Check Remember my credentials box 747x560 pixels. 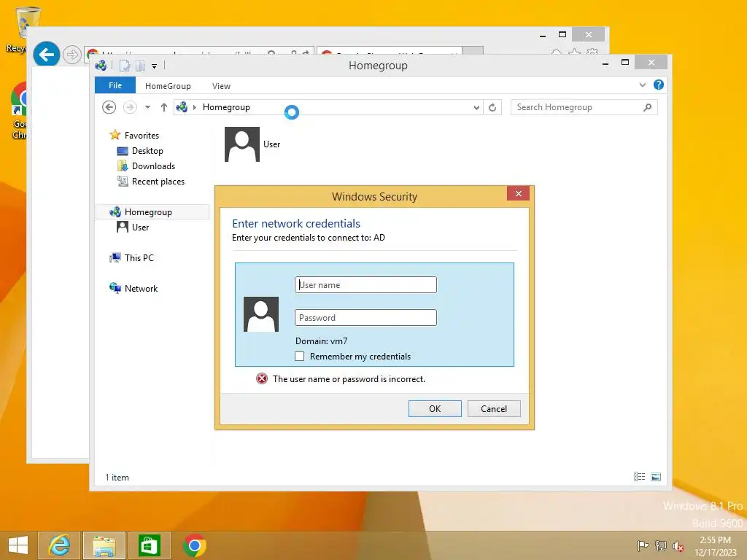(299, 356)
